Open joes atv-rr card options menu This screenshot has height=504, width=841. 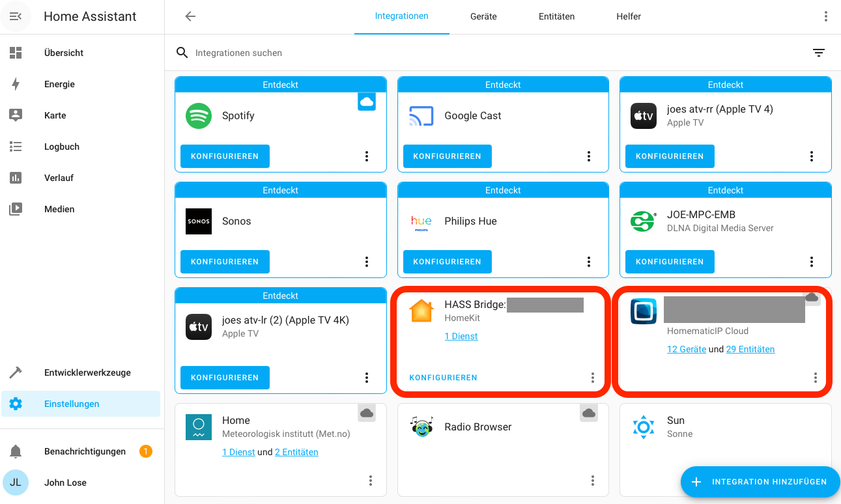(x=812, y=156)
